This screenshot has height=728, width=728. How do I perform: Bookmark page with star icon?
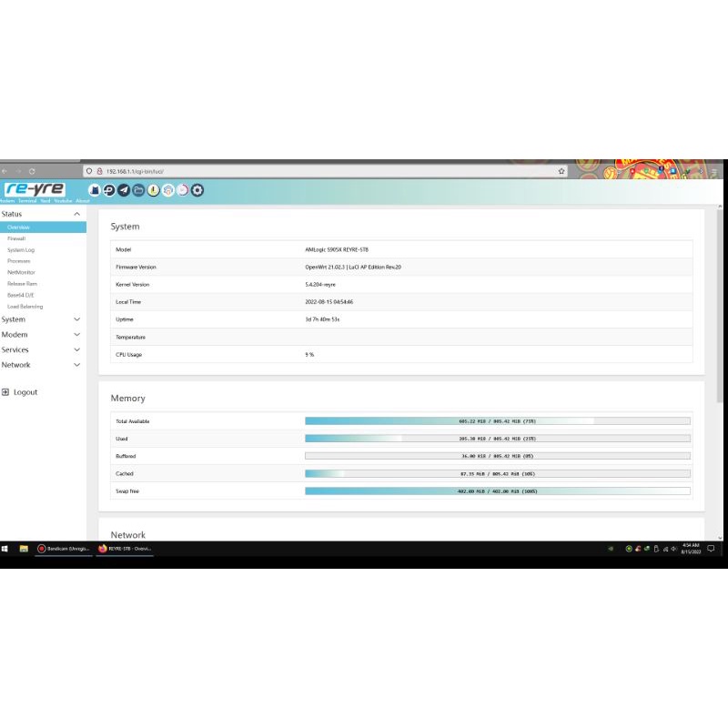coord(561,171)
